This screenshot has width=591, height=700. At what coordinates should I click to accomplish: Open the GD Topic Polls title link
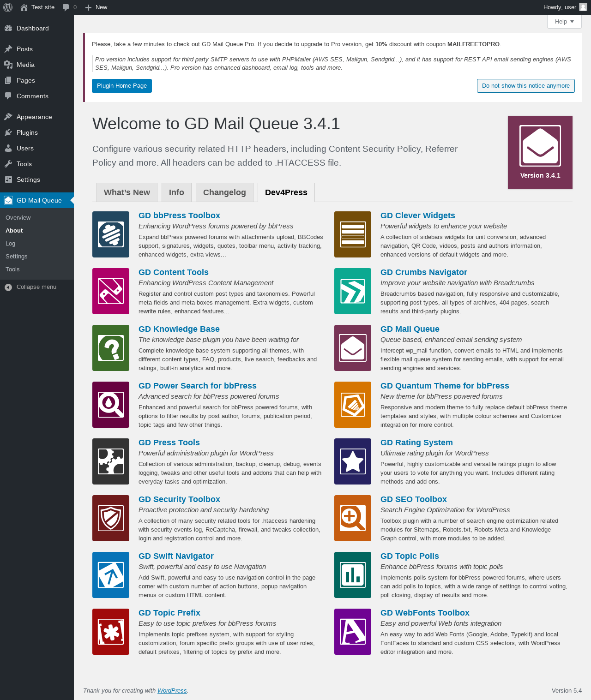tap(410, 556)
